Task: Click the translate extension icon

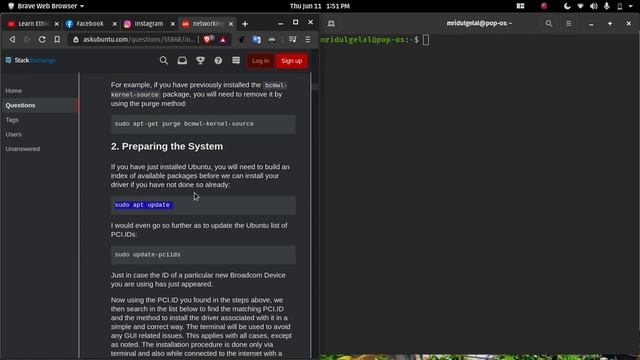Action: click(x=257, y=40)
